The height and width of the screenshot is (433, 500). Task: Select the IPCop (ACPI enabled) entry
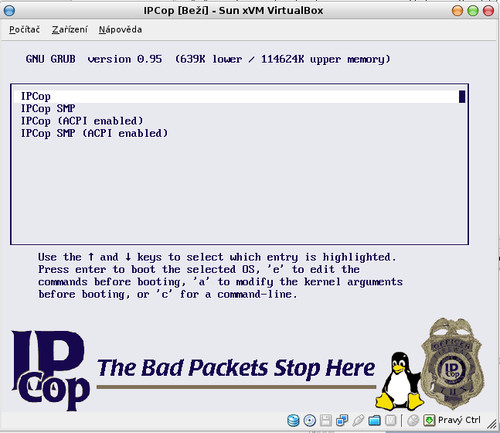click(82, 121)
